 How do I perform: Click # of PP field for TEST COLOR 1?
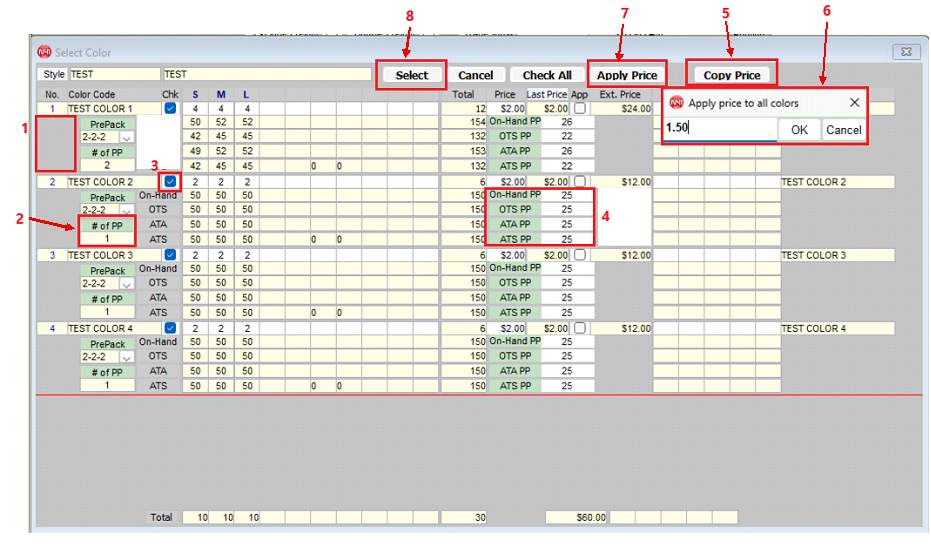107,166
